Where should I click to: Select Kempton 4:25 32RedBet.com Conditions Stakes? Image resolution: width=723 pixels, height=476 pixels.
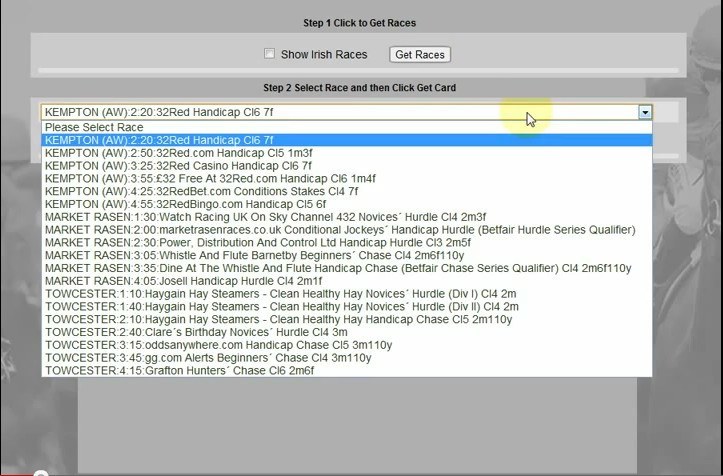point(347,191)
